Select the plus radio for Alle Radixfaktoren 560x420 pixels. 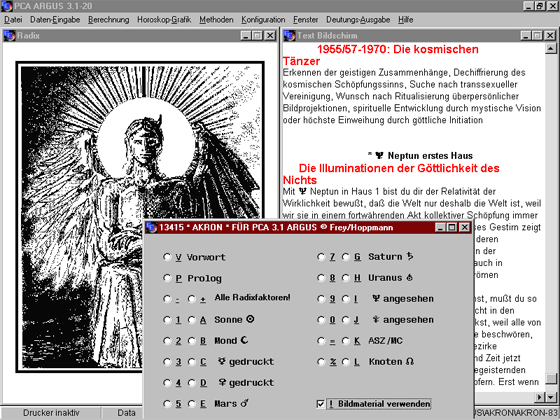pos(192,299)
